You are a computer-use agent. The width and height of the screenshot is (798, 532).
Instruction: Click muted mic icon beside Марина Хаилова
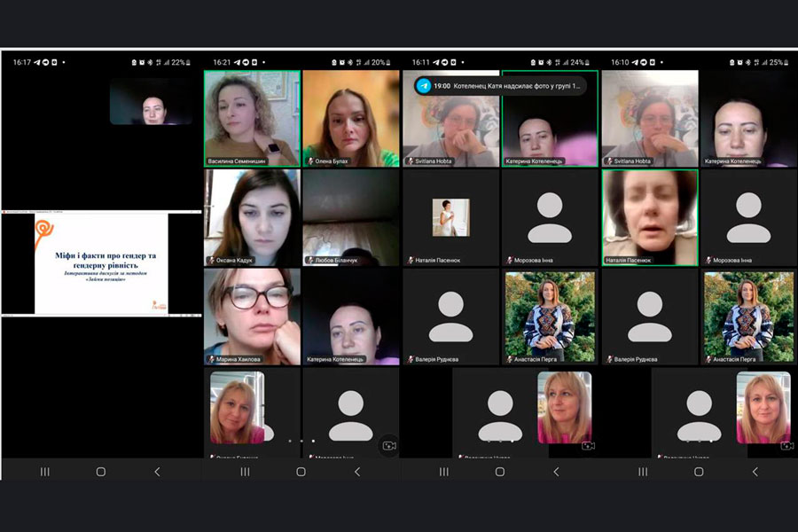click(211, 359)
